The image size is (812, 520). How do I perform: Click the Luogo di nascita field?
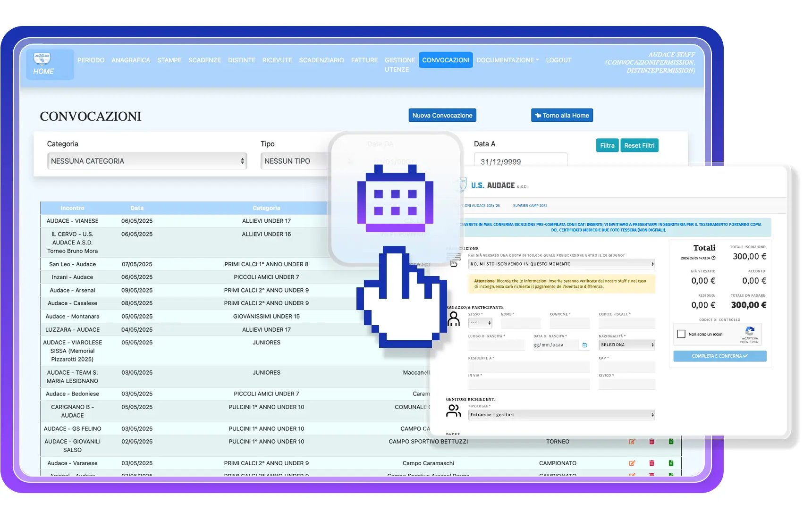click(x=497, y=345)
